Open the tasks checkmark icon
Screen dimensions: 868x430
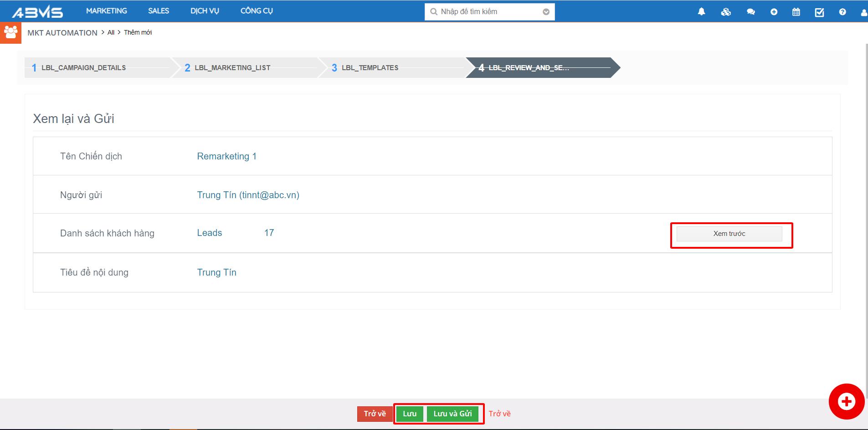[819, 12]
